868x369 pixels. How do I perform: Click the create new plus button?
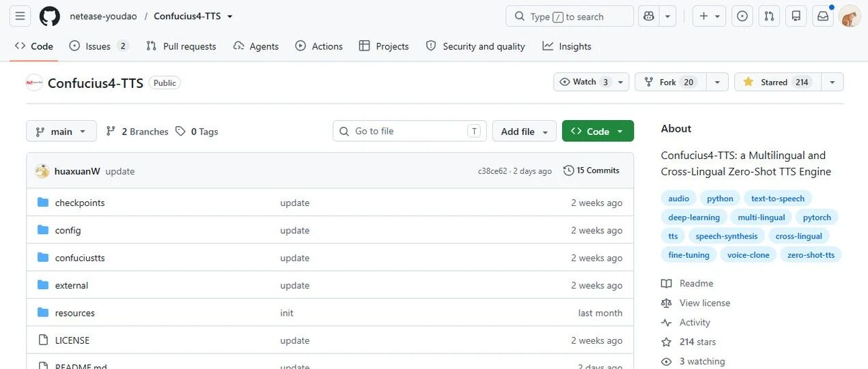(x=709, y=16)
